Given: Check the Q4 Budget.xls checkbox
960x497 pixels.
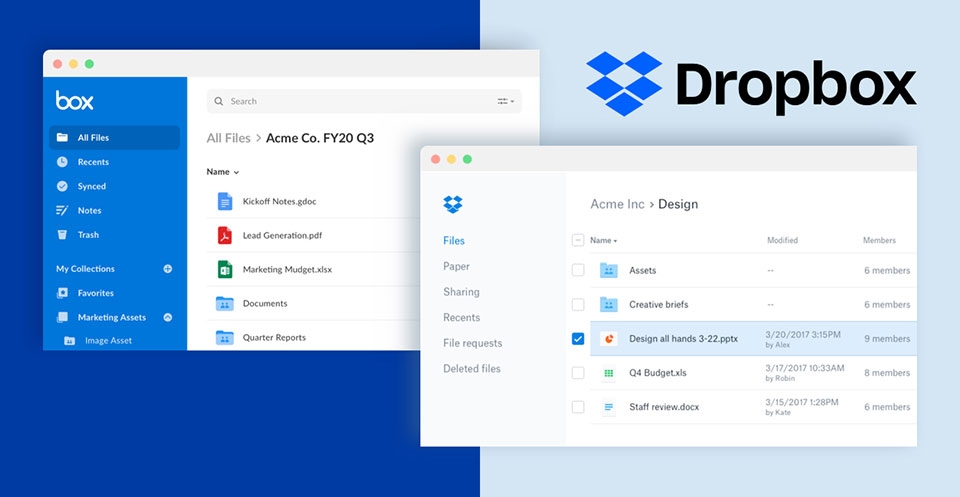Looking at the screenshot, I should point(577,373).
